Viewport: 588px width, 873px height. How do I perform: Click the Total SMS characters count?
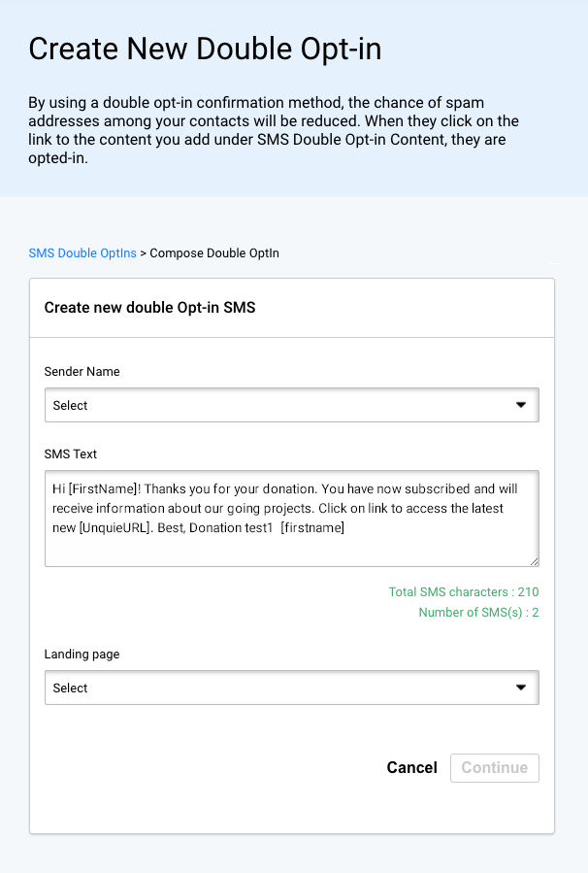(x=464, y=591)
